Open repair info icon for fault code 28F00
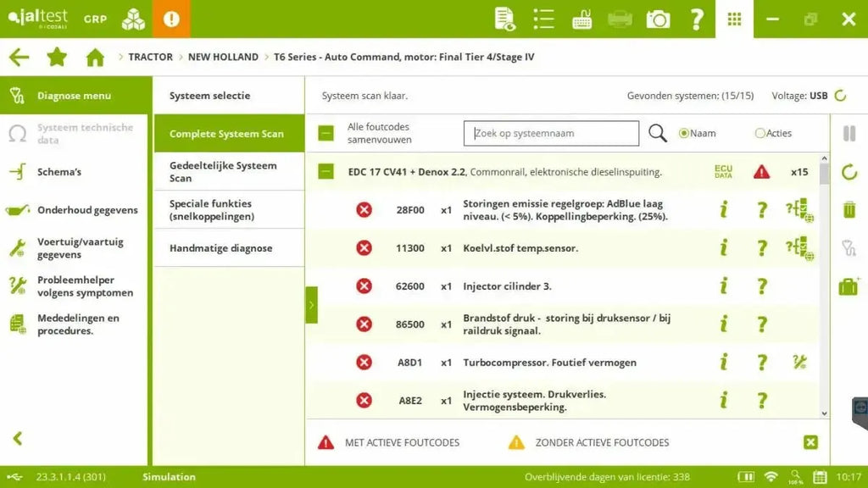Image resolution: width=868 pixels, height=488 pixels. point(798,209)
